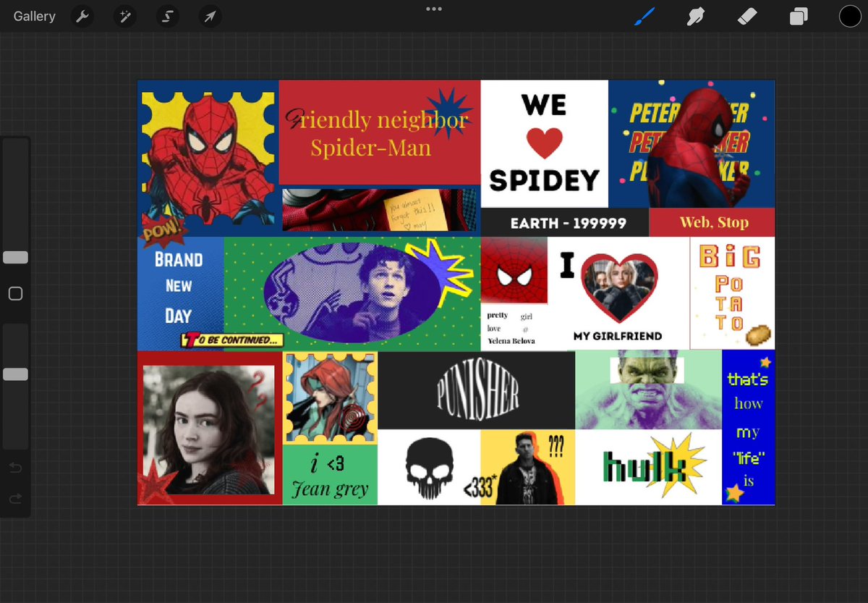Tap the "that's how my life is" blue strip

coord(748,427)
